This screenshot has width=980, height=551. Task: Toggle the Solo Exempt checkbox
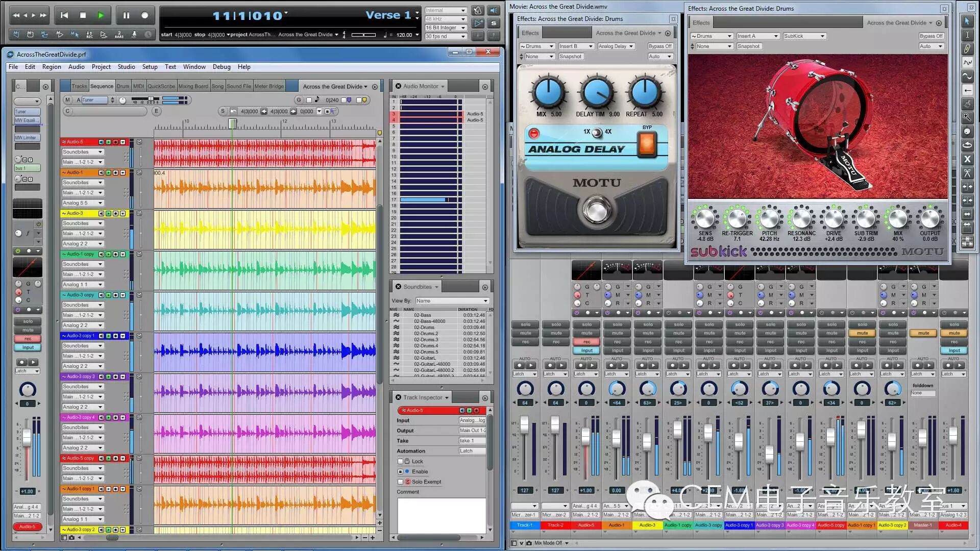pyautogui.click(x=401, y=482)
